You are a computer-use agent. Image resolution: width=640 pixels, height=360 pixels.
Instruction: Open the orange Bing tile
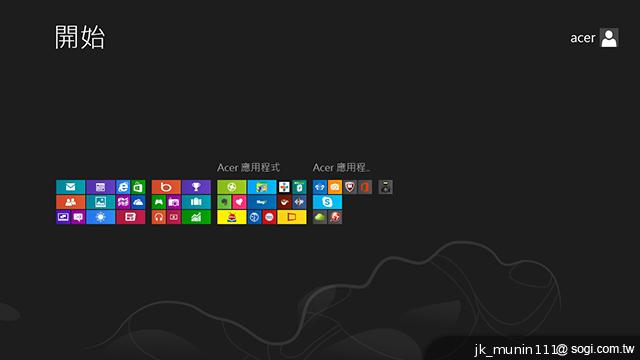(x=166, y=187)
